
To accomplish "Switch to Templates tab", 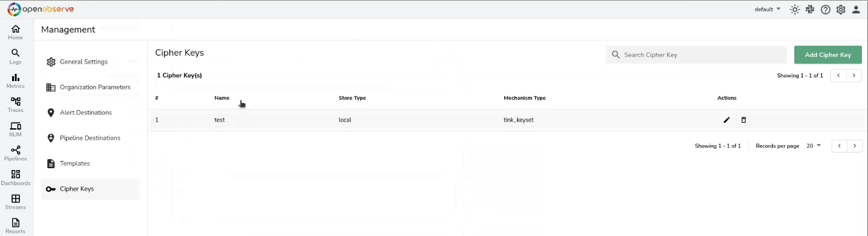I will 90,163.
